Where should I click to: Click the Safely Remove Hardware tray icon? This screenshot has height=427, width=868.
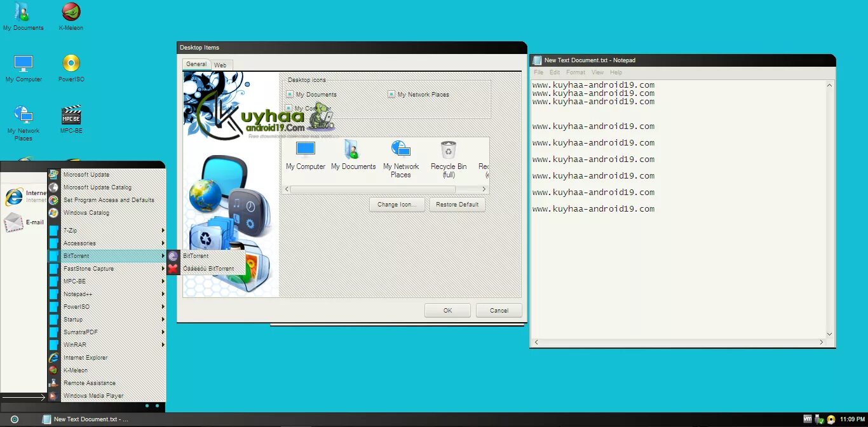[x=818, y=419]
